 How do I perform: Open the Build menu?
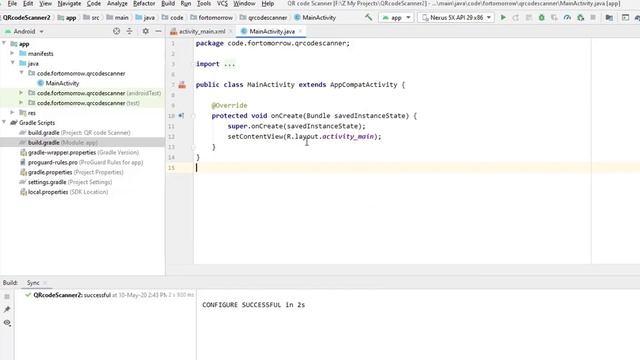(x=168, y=4)
